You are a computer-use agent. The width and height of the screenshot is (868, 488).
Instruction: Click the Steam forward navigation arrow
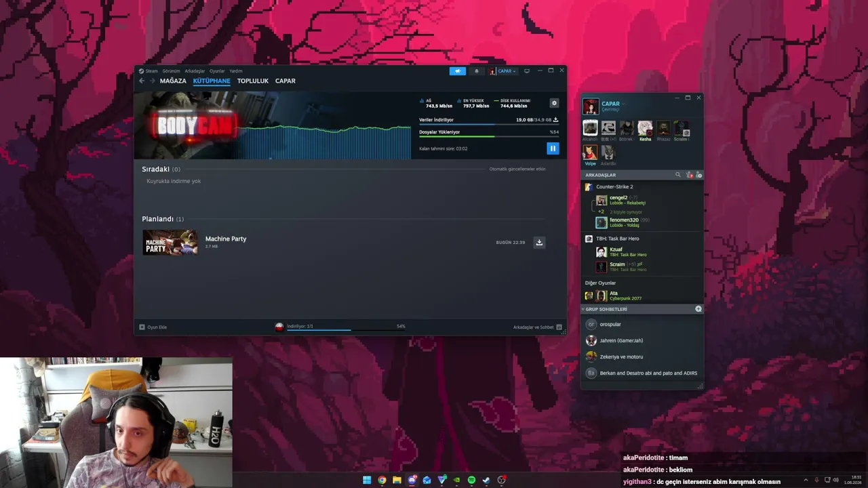(x=152, y=81)
